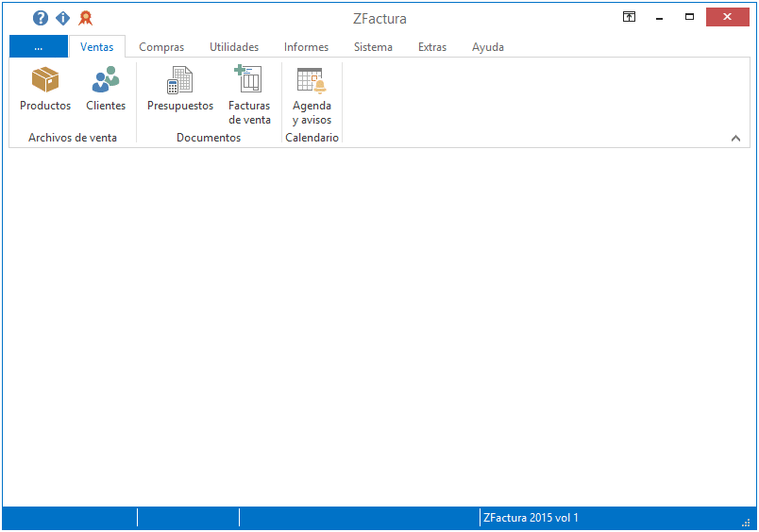The height and width of the screenshot is (532, 759).
Task: Click the resize grip in status bar
Action: coord(746,523)
